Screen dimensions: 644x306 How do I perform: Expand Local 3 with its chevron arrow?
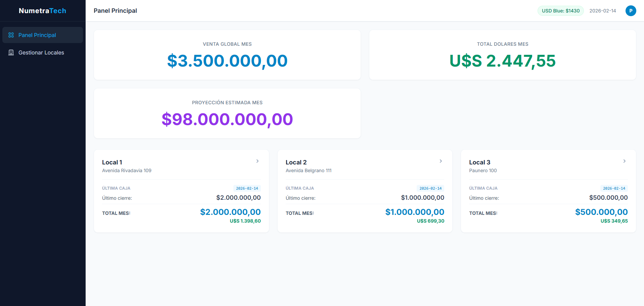[625, 161]
